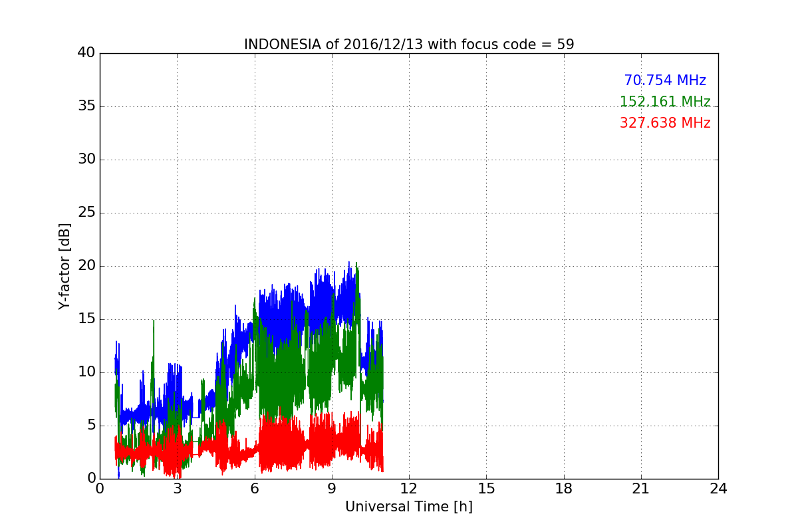Click y-axis tick label 30

[86, 160]
